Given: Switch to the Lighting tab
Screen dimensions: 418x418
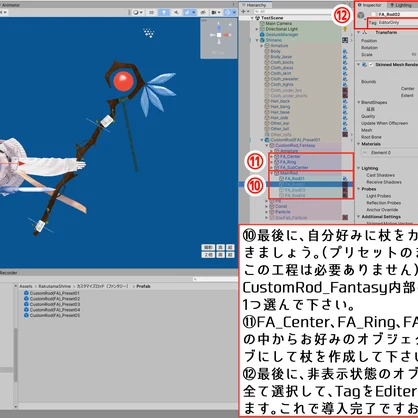Looking at the screenshot, I should click(x=401, y=5).
